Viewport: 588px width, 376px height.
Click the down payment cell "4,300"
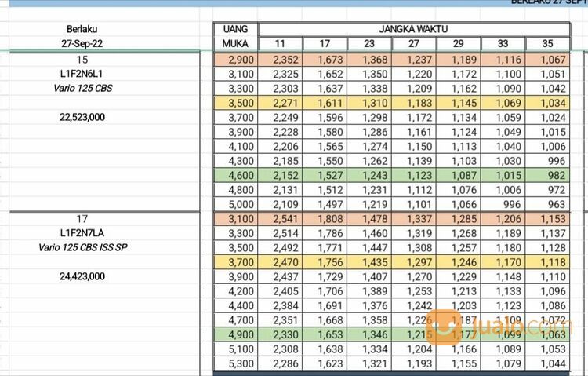click(236, 161)
